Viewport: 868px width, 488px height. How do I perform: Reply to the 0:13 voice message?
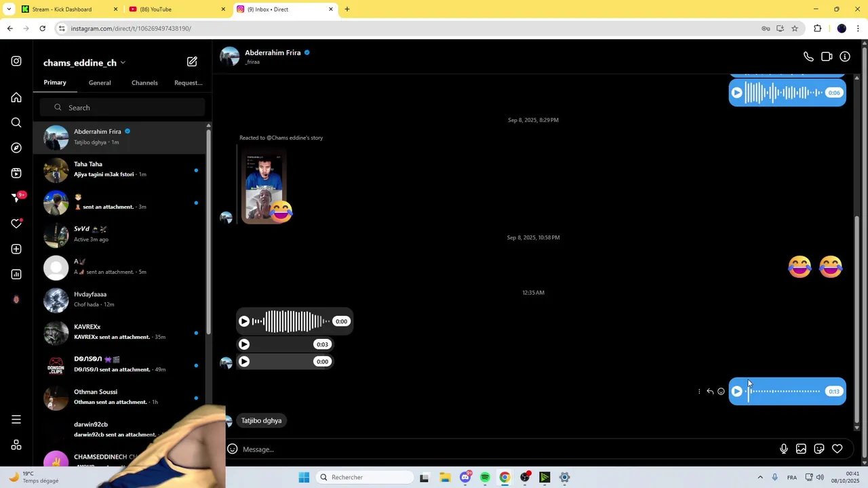pyautogui.click(x=710, y=391)
